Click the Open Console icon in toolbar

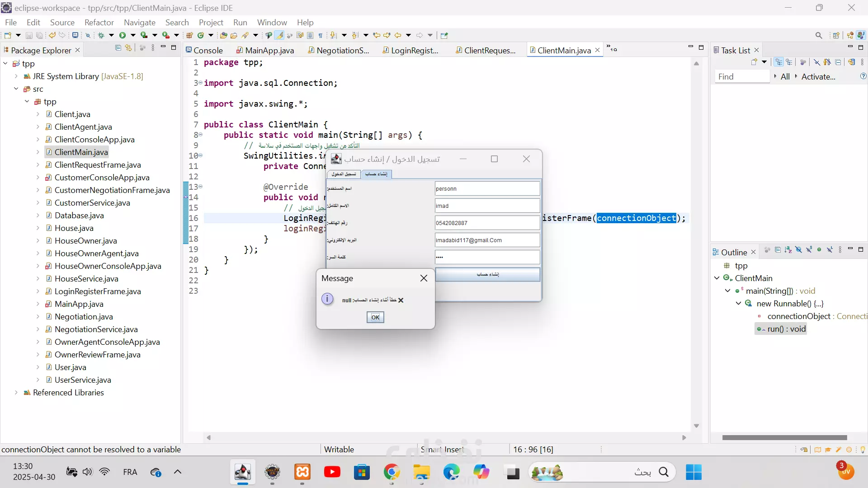click(75, 35)
